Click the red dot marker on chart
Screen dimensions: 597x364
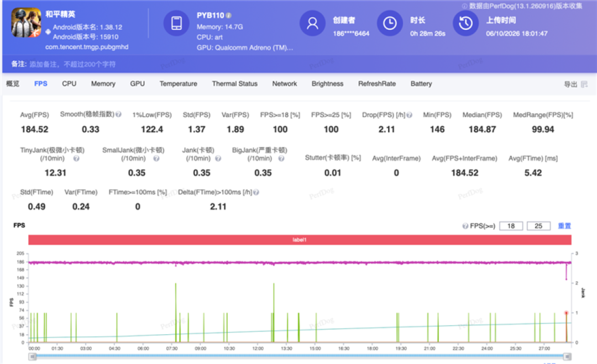pyautogui.click(x=566, y=313)
